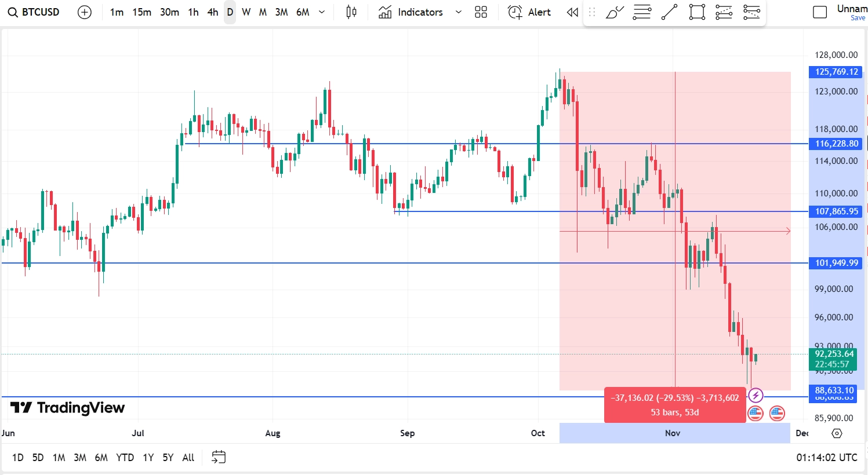
Task: Select the horizontal line drawing tool
Action: [x=642, y=12]
